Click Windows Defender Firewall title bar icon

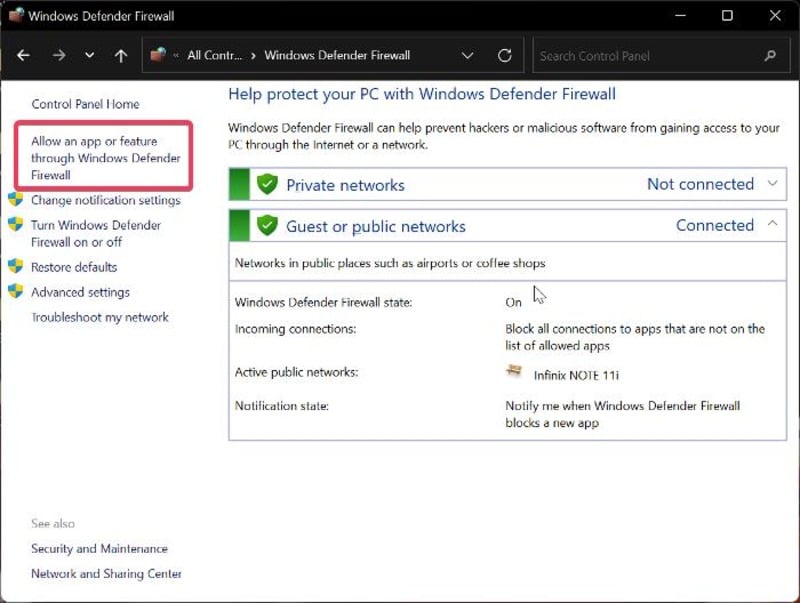(x=16, y=15)
